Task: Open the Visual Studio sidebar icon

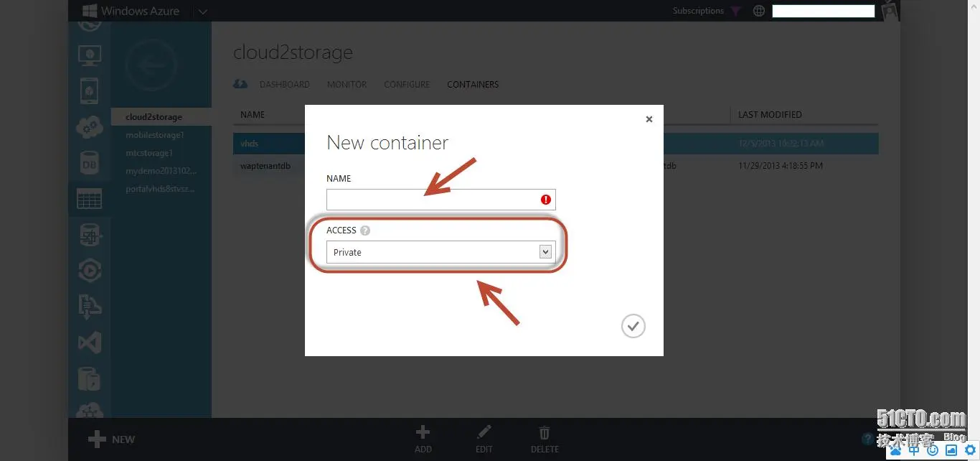Action: click(x=90, y=343)
